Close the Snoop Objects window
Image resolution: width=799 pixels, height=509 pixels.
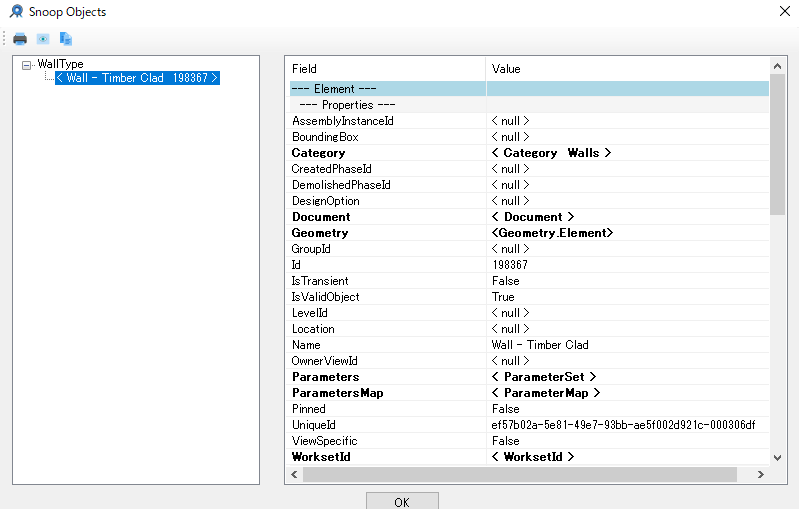pyautogui.click(x=785, y=11)
